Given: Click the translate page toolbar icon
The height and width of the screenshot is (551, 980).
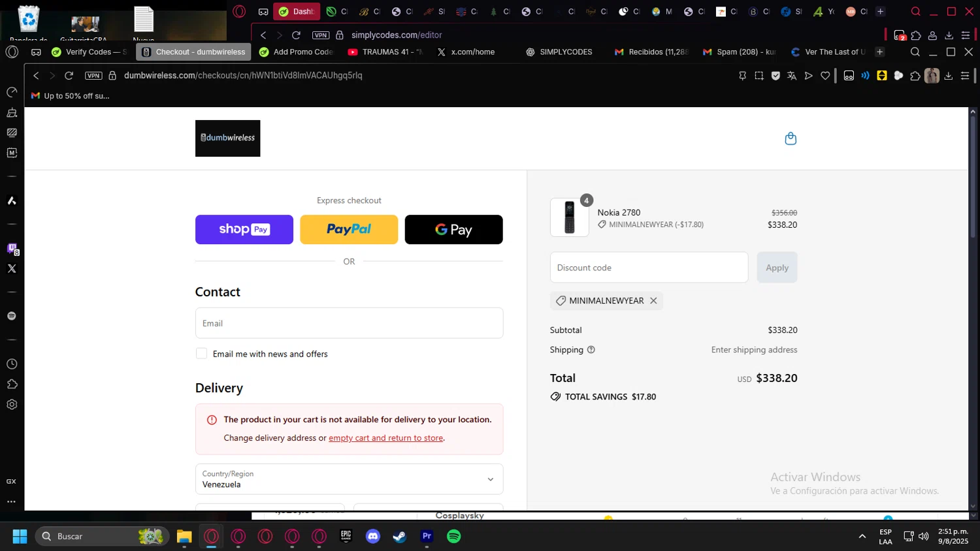Looking at the screenshot, I should pos(792,76).
